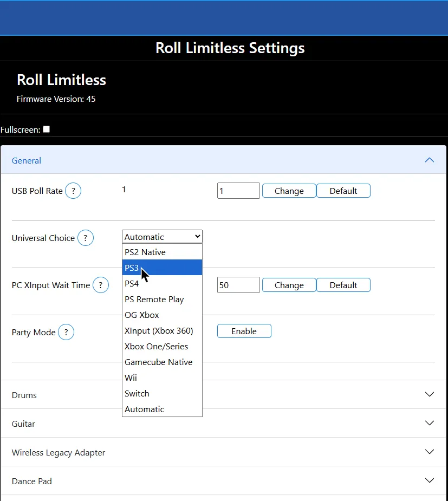Toggle the Fullscreen checkbox
The height and width of the screenshot is (501, 448).
(x=46, y=129)
